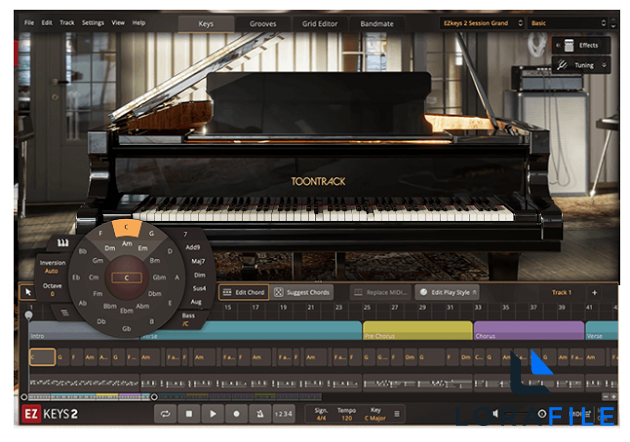Stop playback with the Stop button
630x442 pixels.
tap(189, 413)
